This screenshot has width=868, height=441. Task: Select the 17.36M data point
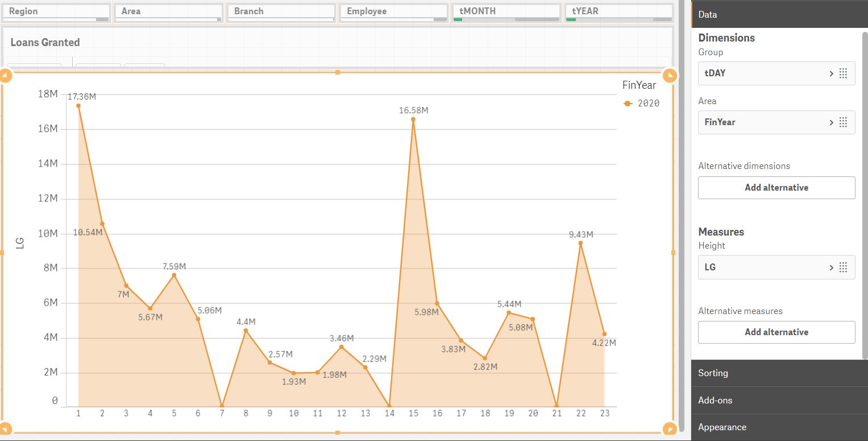(78, 105)
